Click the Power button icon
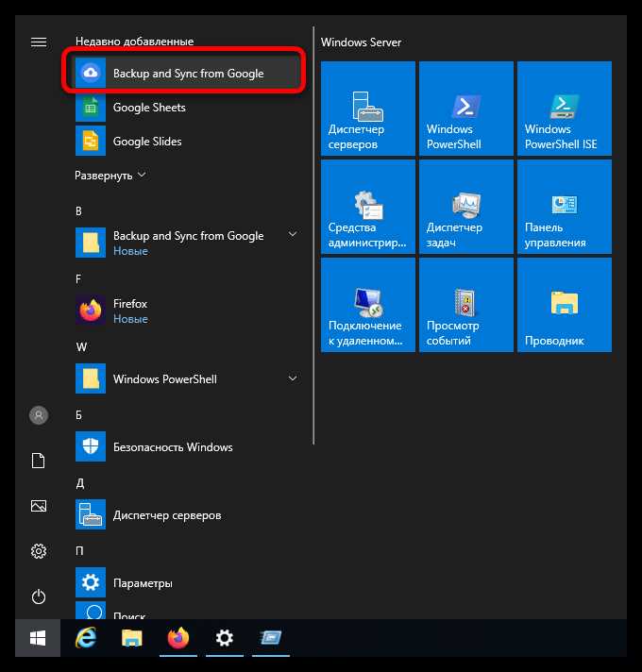Screen dimensions: 642x672 point(39,596)
